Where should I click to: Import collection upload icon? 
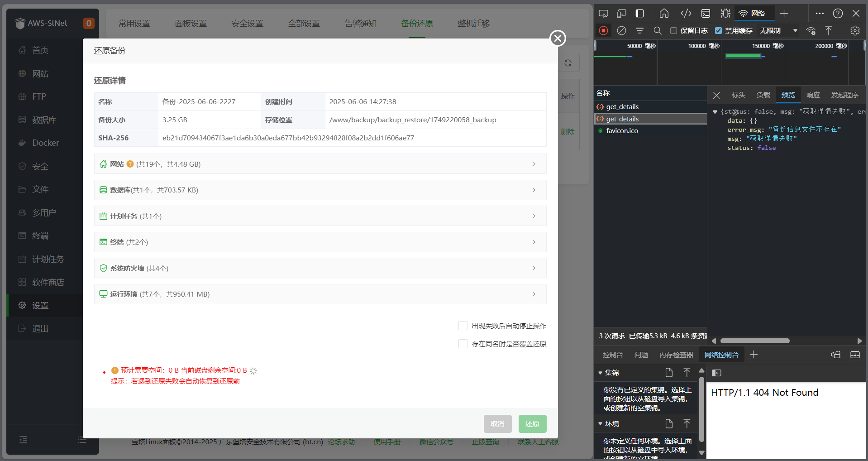point(687,373)
